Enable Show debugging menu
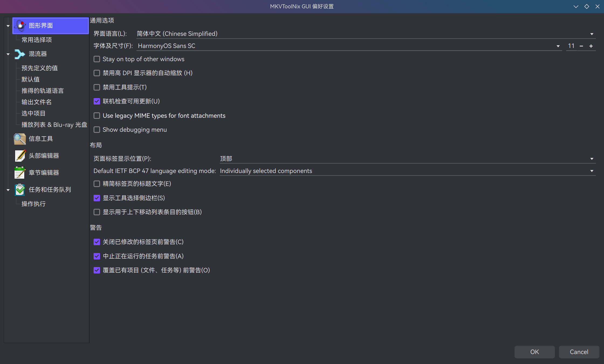 [97, 130]
